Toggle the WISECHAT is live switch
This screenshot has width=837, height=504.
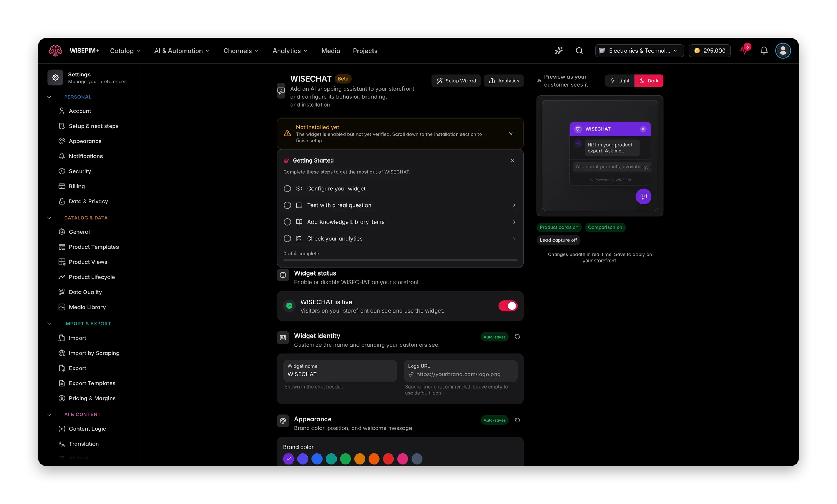click(508, 306)
